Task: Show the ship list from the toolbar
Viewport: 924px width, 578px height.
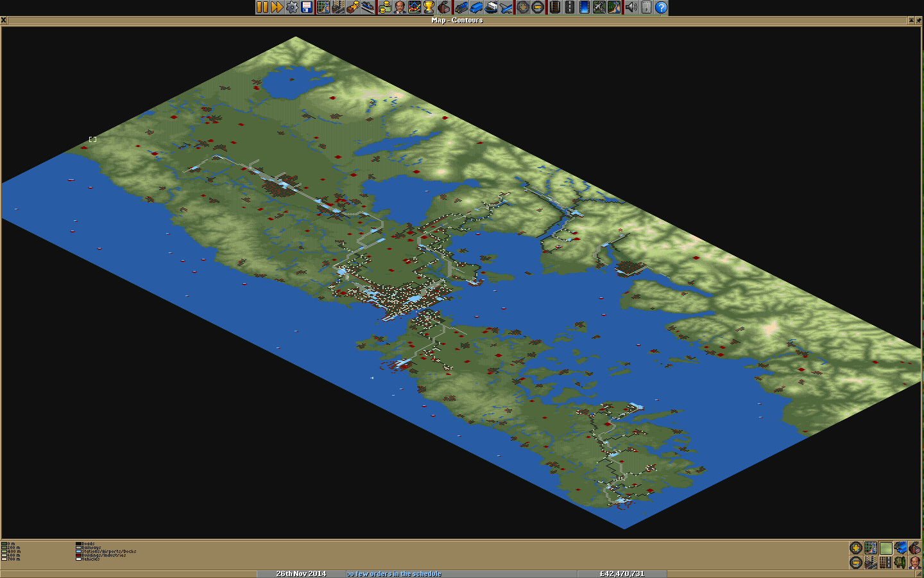Action: pos(492,7)
